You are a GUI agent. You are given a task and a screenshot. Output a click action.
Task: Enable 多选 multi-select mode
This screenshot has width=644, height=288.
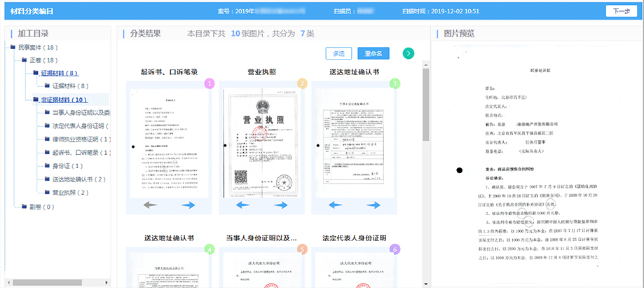338,54
